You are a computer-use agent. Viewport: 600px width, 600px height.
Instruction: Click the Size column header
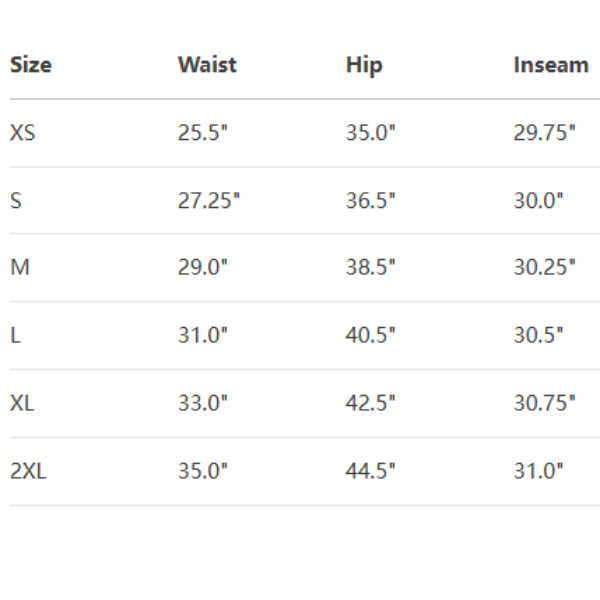pos(31,65)
